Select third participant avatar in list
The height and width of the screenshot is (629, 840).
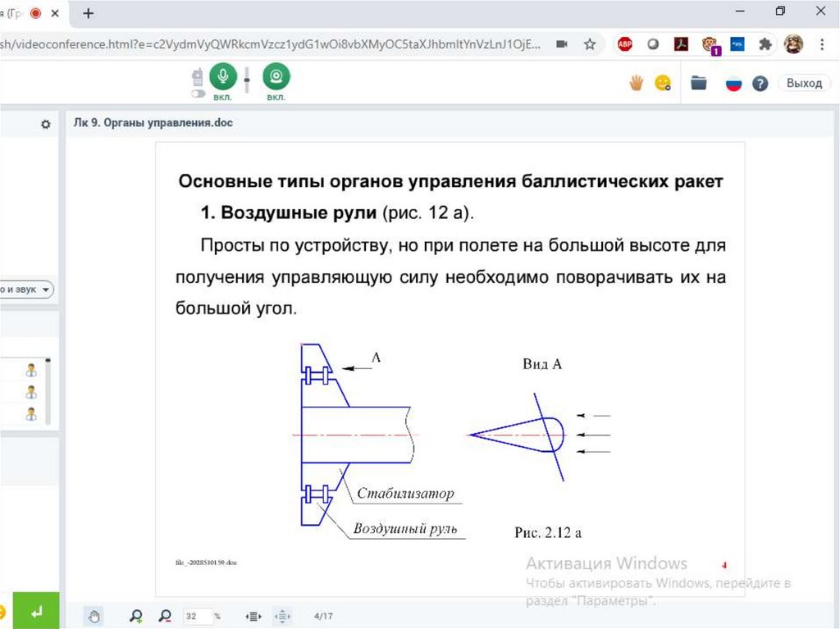31,414
